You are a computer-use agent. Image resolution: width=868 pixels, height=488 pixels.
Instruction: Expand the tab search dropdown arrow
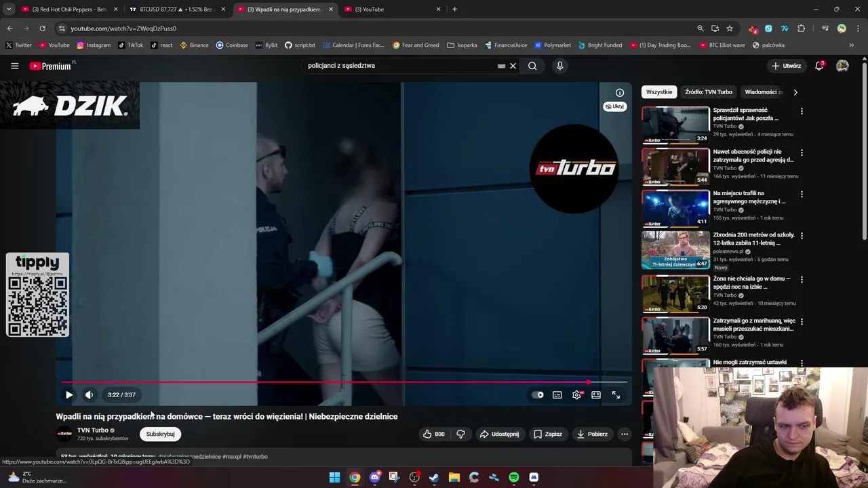tap(9, 9)
